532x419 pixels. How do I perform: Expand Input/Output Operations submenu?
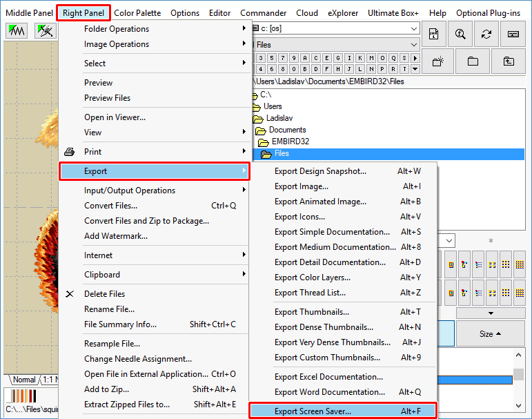click(x=155, y=190)
